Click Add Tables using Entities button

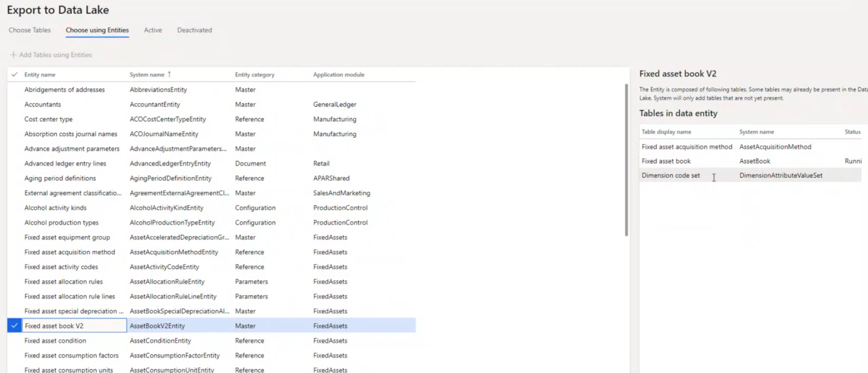(51, 55)
